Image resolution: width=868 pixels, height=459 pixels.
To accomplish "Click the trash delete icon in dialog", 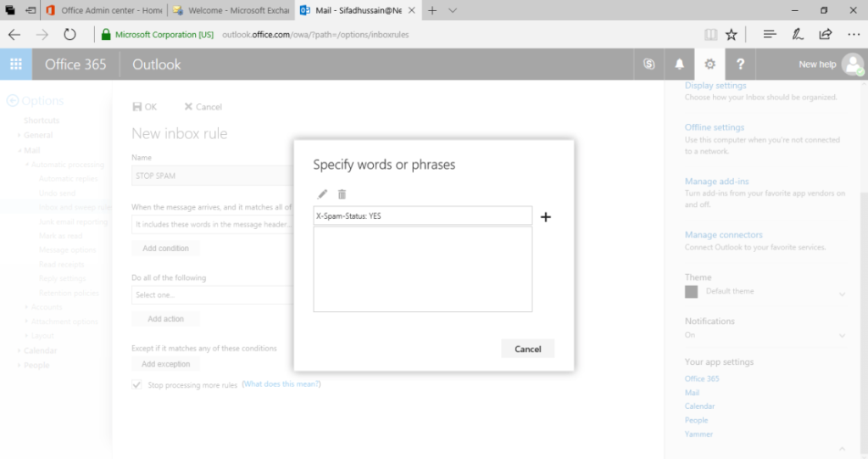I will (x=342, y=194).
